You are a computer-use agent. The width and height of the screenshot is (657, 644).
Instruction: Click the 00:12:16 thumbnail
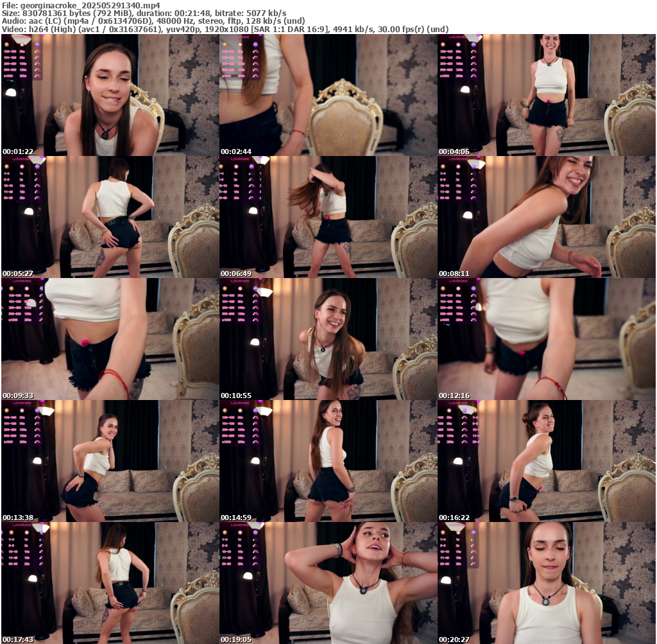coord(547,339)
